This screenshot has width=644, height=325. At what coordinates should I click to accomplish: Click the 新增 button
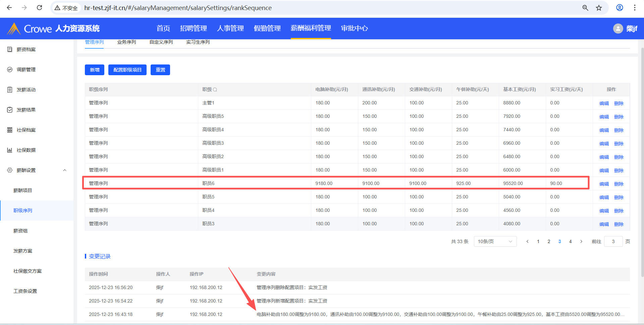pos(95,70)
